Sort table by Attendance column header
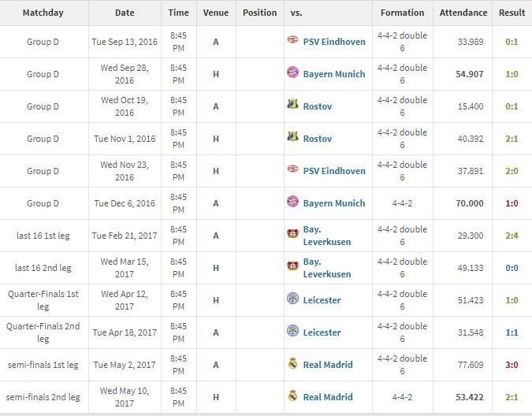This screenshot has width=532, height=416. 463,13
